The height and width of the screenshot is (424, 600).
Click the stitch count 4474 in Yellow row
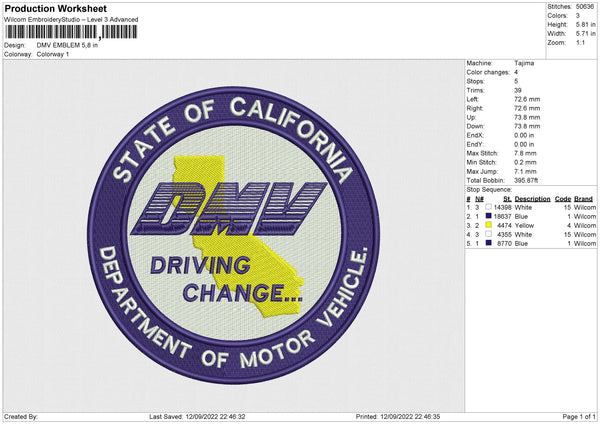[504, 225]
